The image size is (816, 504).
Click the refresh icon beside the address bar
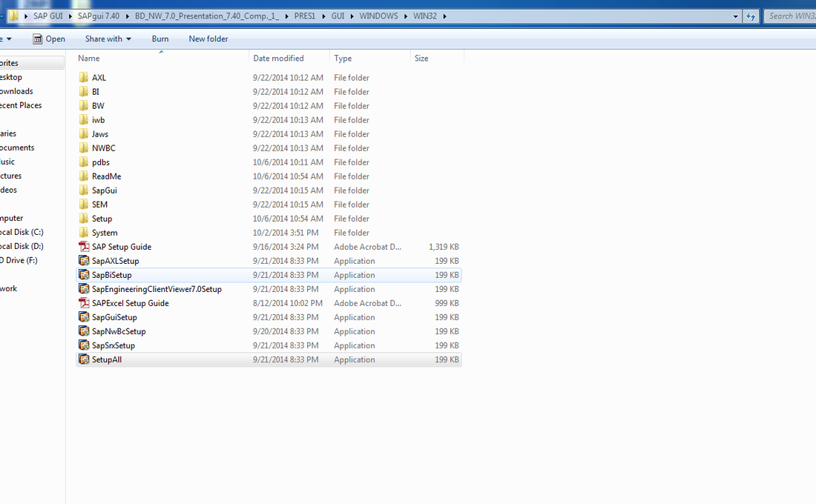coord(751,16)
